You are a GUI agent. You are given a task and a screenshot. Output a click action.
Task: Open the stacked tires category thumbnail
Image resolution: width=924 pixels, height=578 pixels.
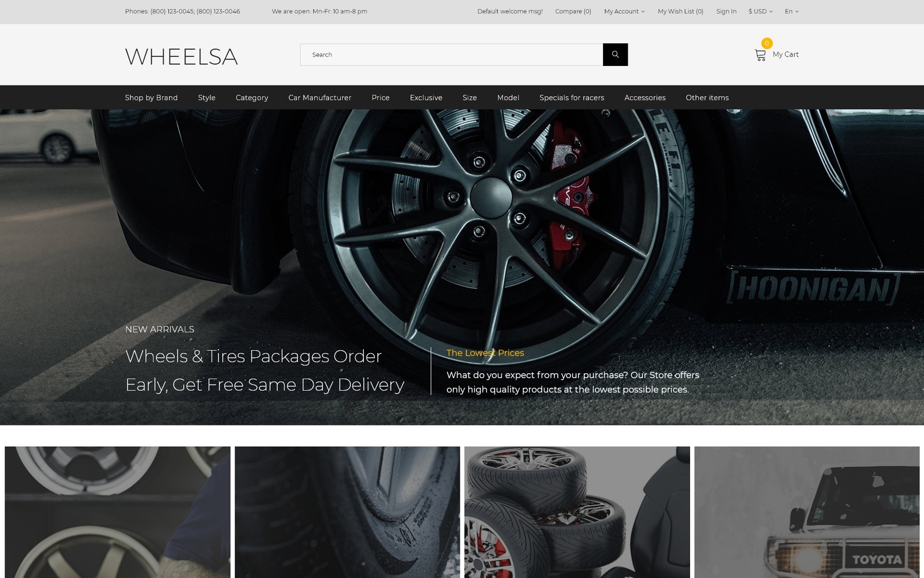577,512
